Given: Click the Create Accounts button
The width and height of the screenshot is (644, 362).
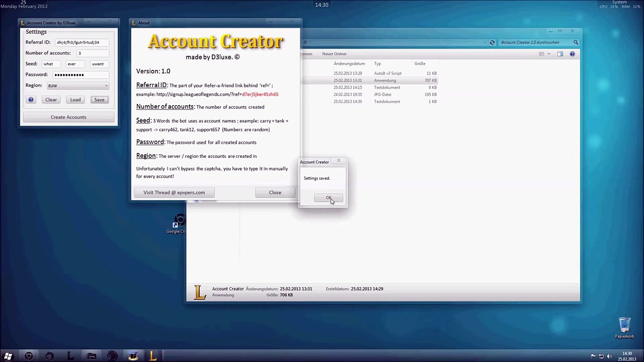Looking at the screenshot, I should (68, 117).
